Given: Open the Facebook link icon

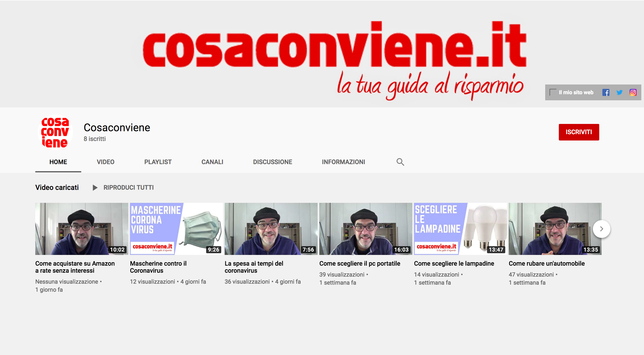Looking at the screenshot, I should point(606,93).
